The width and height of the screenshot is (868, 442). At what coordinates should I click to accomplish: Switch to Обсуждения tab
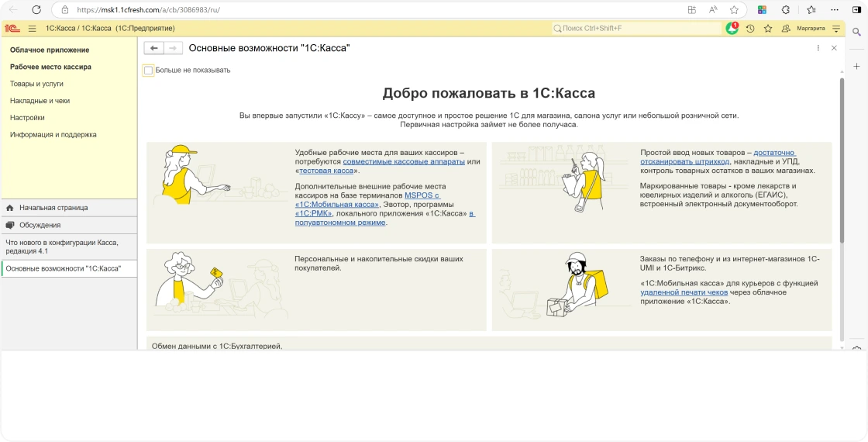tap(69, 226)
